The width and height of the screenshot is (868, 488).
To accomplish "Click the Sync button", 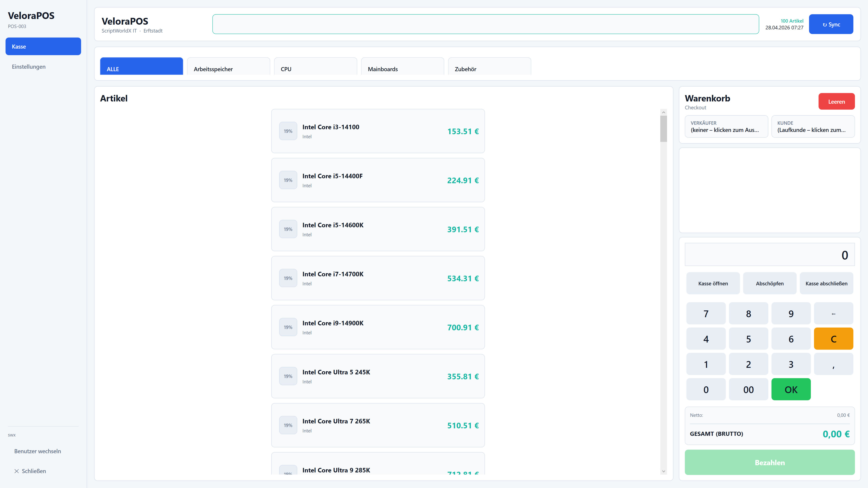I will click(x=831, y=24).
